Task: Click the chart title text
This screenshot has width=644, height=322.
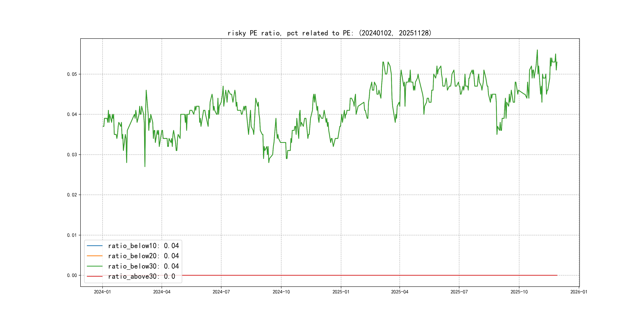Action: 330,33
